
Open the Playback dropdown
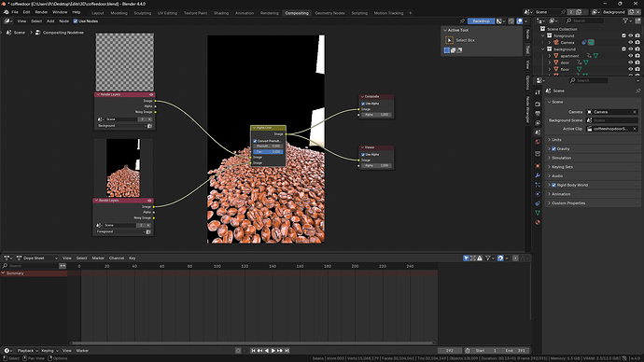click(27, 351)
